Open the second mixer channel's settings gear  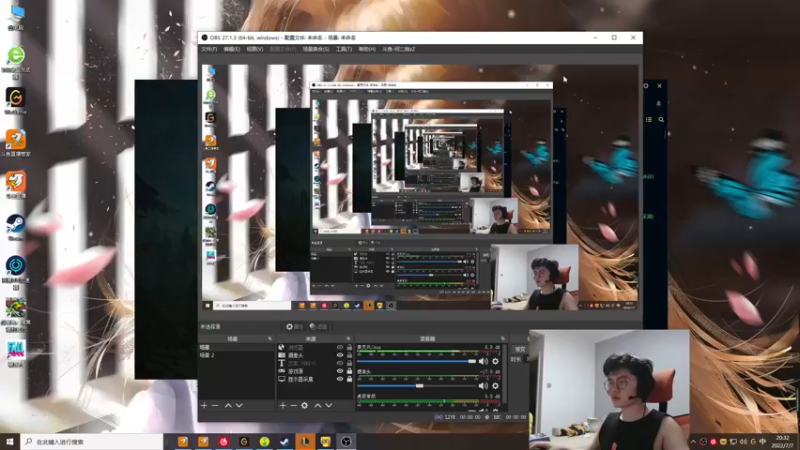point(495,386)
